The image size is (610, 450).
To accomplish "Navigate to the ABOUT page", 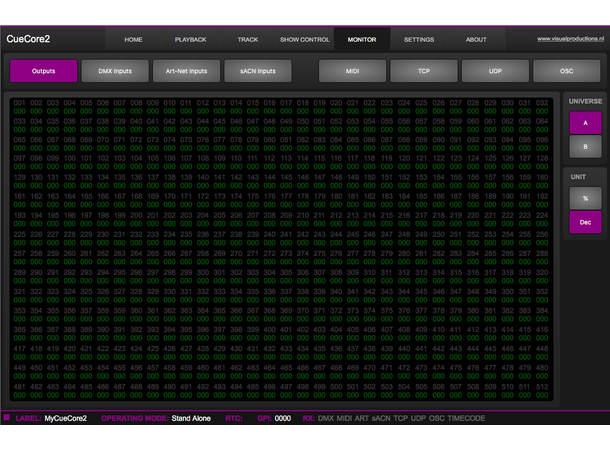I will pyautogui.click(x=476, y=39).
